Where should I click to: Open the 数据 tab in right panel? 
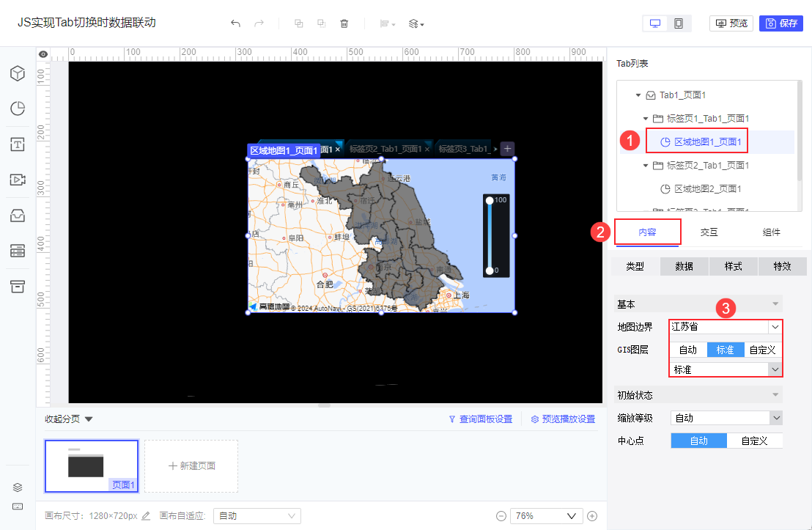click(x=684, y=266)
